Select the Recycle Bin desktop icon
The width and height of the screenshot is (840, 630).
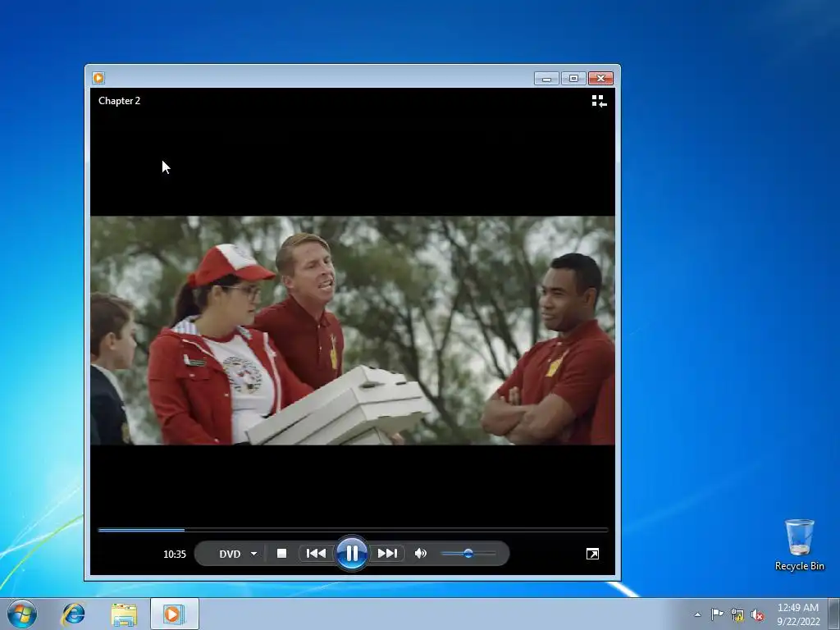pos(799,545)
